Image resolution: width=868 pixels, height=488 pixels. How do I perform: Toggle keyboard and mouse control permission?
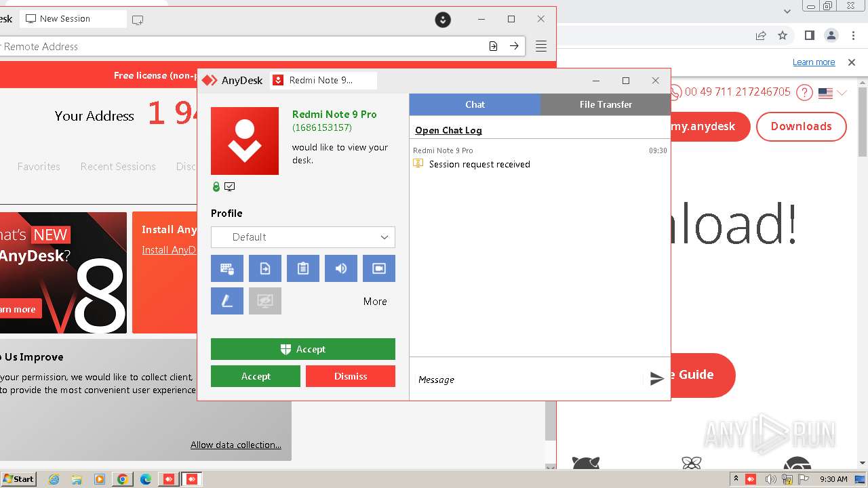click(227, 268)
